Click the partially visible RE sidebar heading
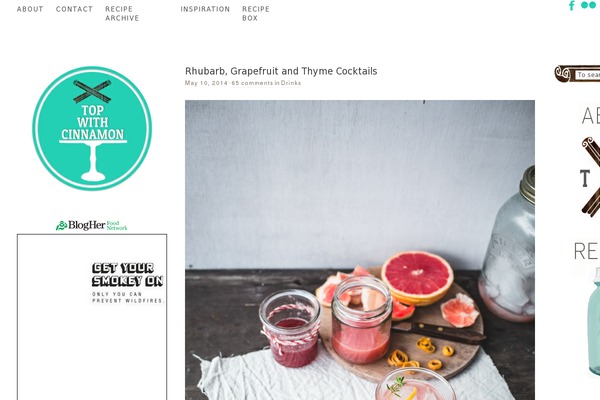600x400 pixels. pos(586,251)
